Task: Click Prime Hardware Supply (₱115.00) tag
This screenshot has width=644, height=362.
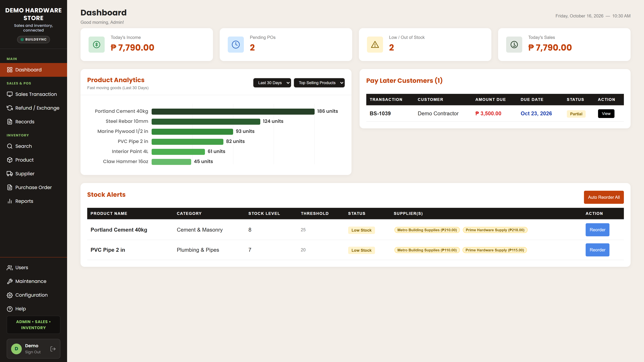Action: tap(495, 250)
